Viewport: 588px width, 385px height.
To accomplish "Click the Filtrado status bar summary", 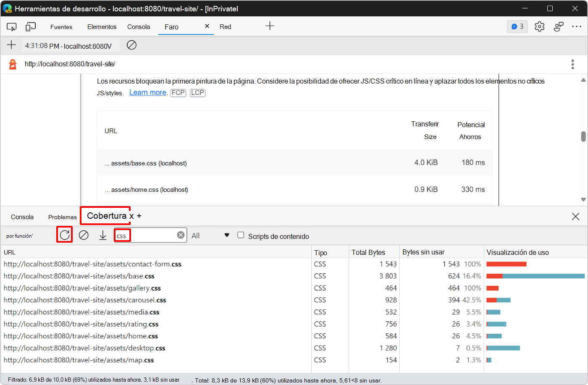I will tap(94, 380).
